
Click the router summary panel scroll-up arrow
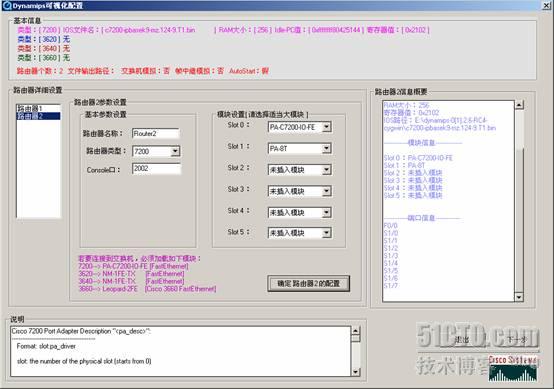pos(519,105)
